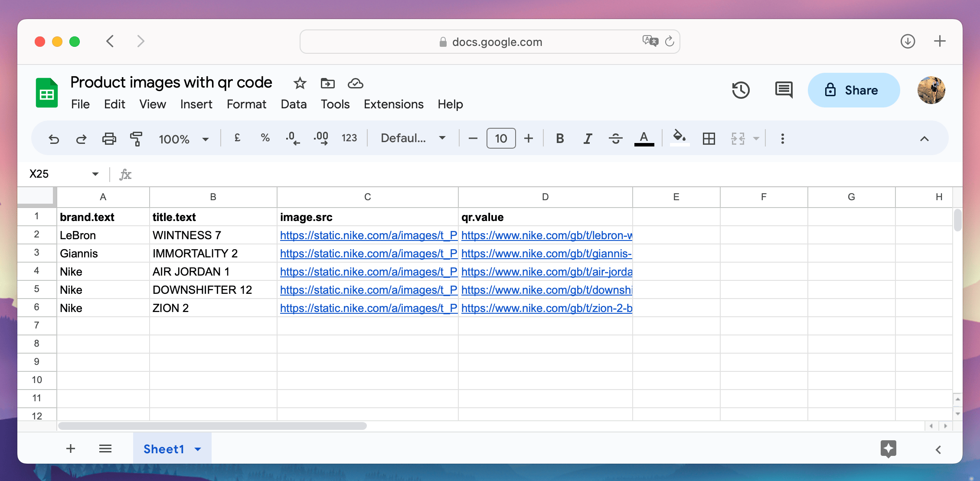Star the document with the star icon
Viewport: 980px width, 481px height.
click(x=300, y=83)
